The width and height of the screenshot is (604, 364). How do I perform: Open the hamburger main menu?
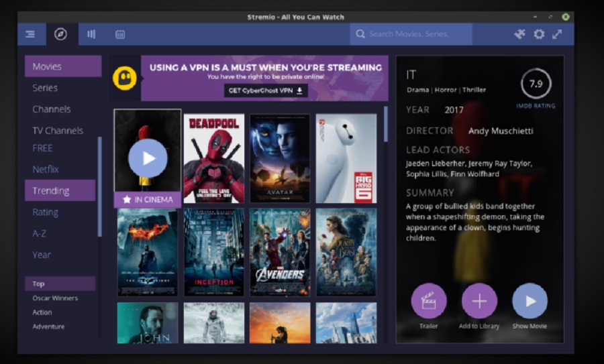(30, 34)
